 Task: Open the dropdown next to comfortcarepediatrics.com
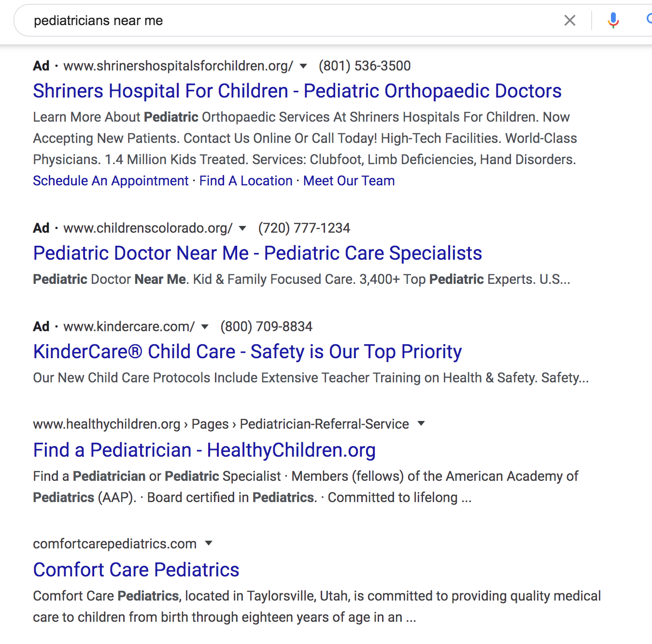coord(209,543)
